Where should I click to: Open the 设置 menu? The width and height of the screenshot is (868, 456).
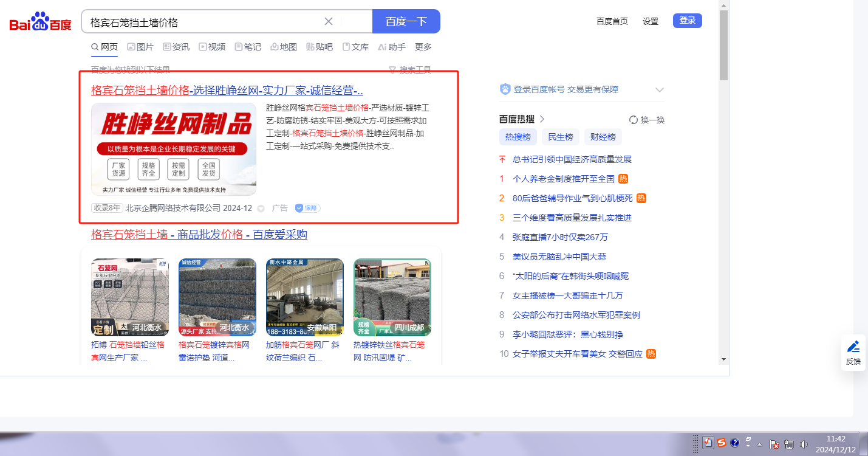(x=651, y=21)
